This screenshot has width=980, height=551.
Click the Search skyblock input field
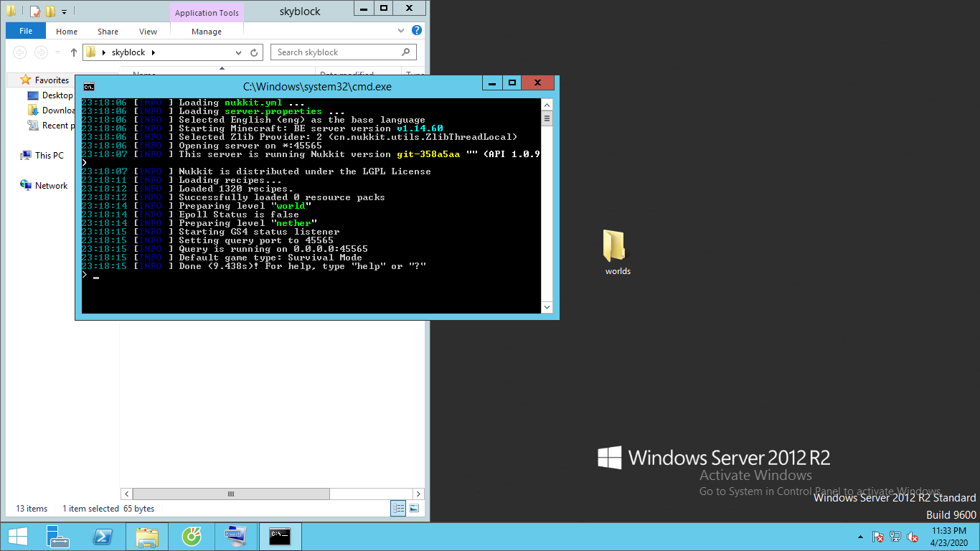pos(337,52)
